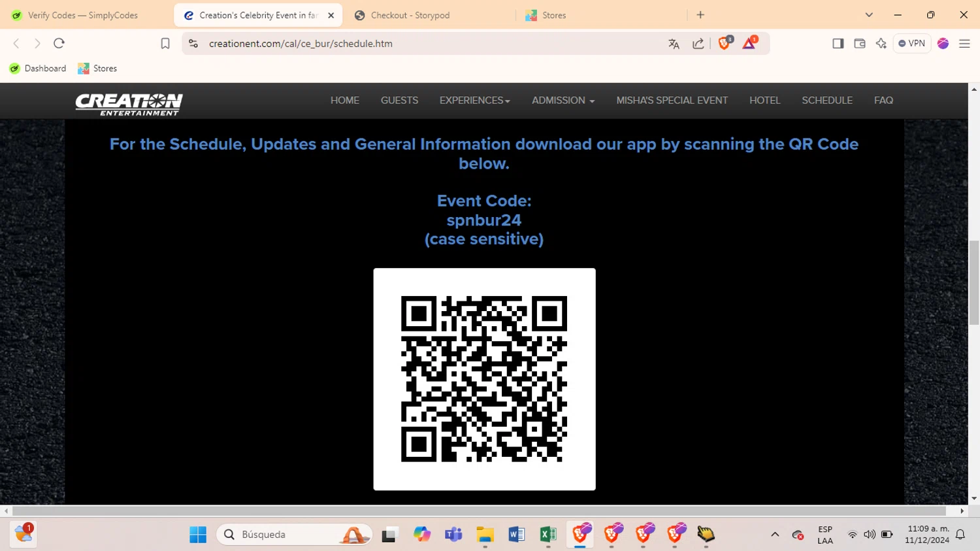Open Microsoft Excel from taskbar
The height and width of the screenshot is (551, 980).
(547, 535)
